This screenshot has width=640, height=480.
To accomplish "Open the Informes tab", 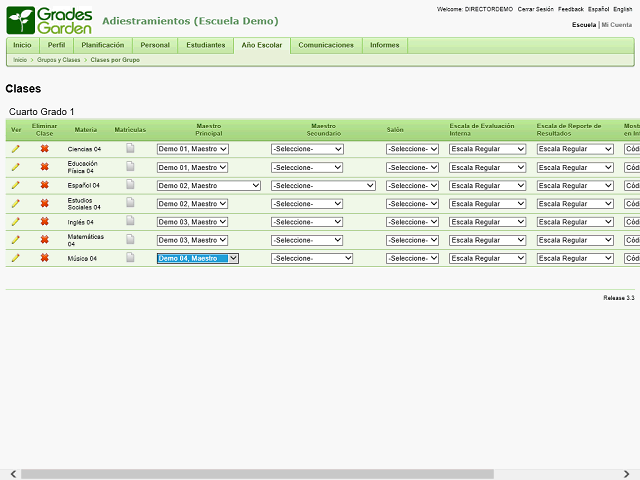I will click(384, 45).
